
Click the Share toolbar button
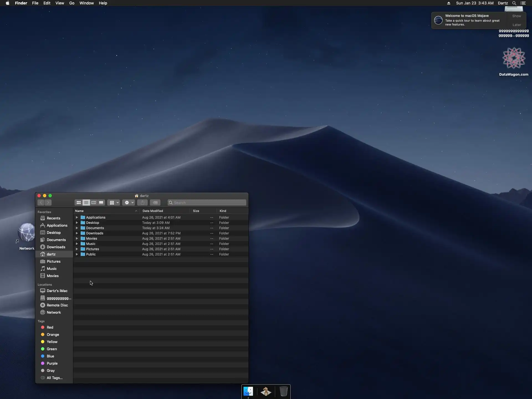pos(142,203)
